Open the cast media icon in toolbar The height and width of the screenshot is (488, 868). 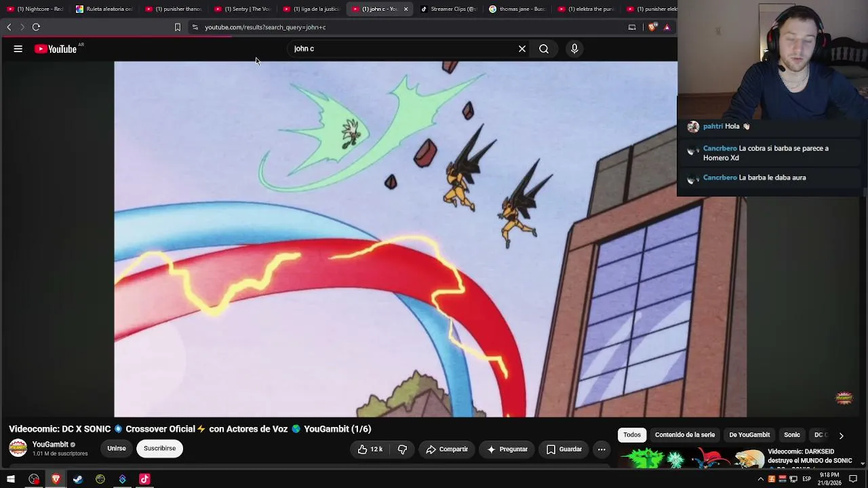click(632, 27)
